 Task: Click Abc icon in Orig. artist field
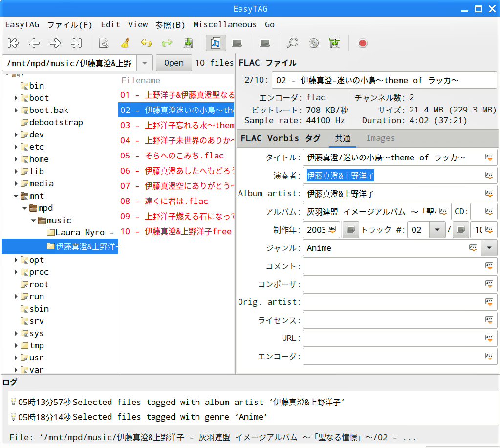[x=489, y=302]
